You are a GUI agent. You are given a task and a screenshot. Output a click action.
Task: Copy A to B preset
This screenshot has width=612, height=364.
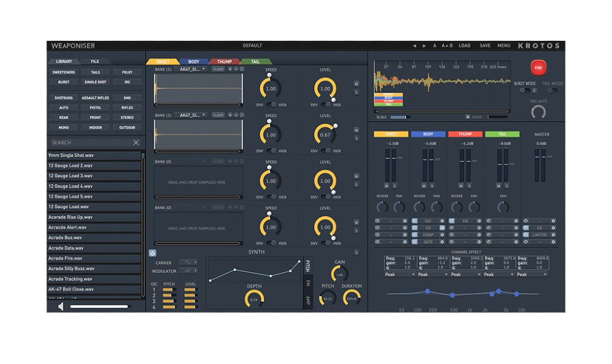tap(447, 46)
